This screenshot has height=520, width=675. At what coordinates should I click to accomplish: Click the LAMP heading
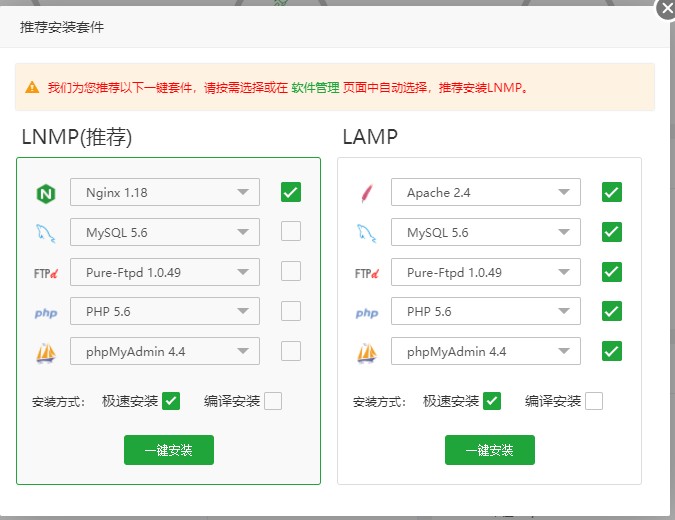click(x=370, y=137)
